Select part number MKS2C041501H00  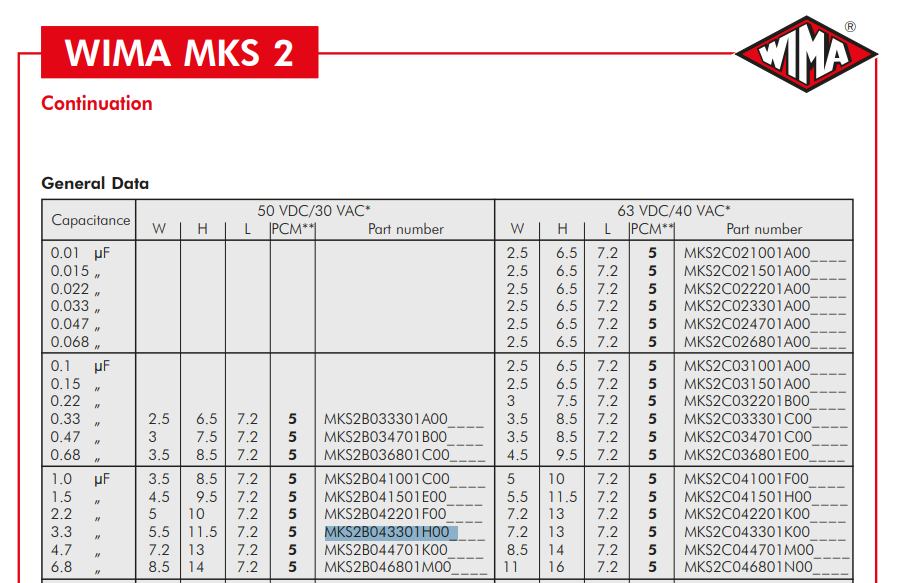coord(748,496)
